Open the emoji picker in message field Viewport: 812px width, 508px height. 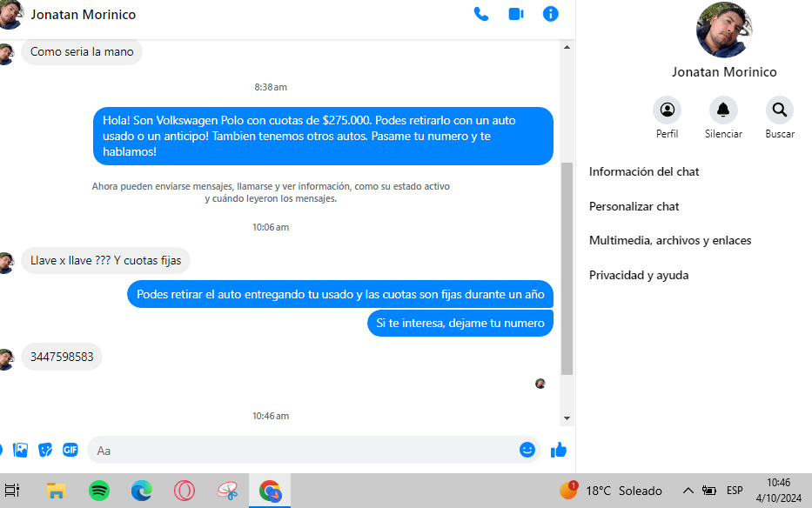pyautogui.click(x=527, y=450)
